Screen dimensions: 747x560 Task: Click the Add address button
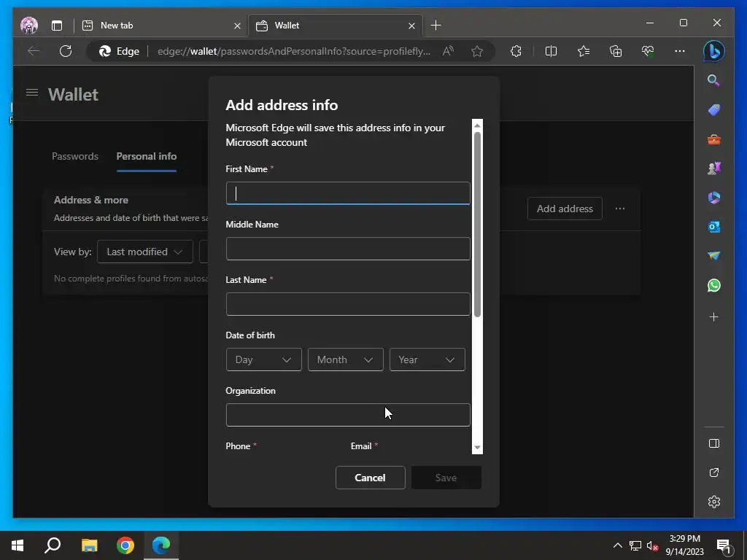(x=565, y=209)
